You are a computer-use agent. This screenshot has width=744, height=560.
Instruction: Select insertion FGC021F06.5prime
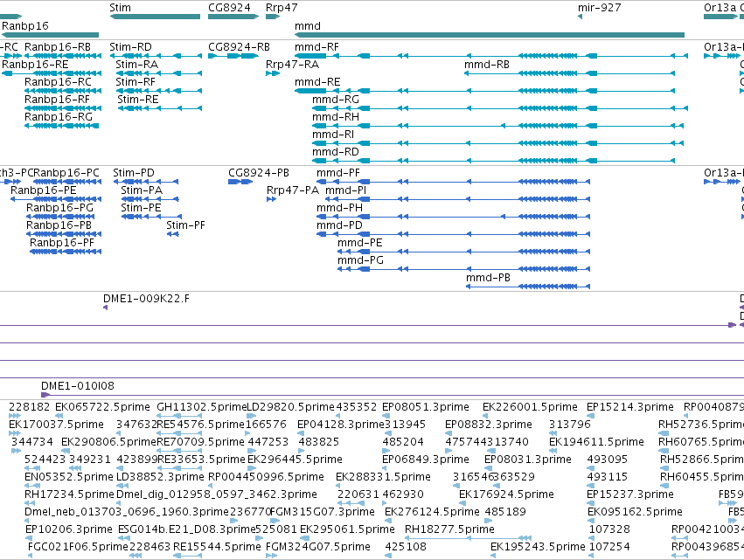[31, 556]
